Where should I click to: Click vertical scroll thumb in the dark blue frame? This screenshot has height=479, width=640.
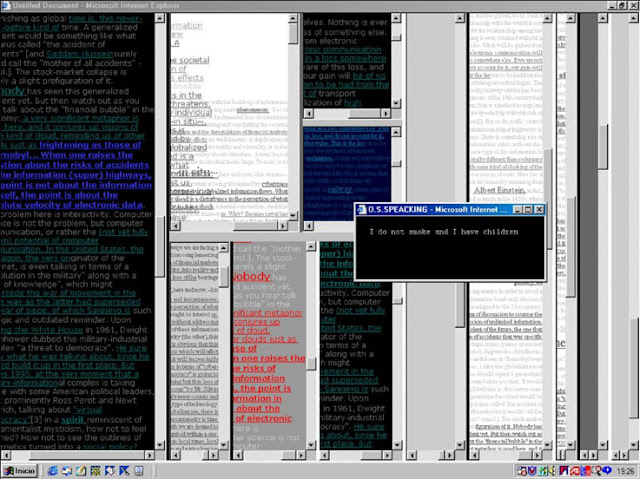397,163
